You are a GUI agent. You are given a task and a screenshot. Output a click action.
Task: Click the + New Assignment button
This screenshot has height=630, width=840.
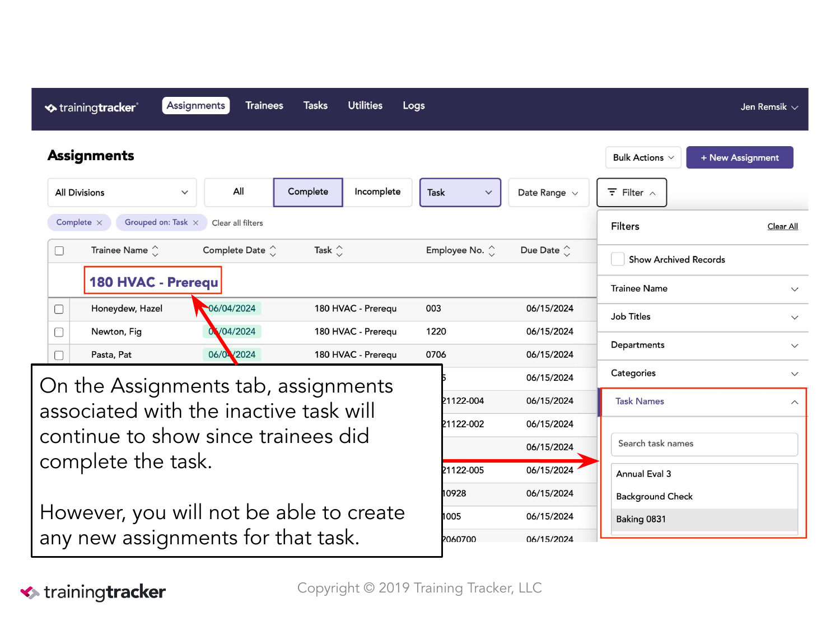pos(740,157)
